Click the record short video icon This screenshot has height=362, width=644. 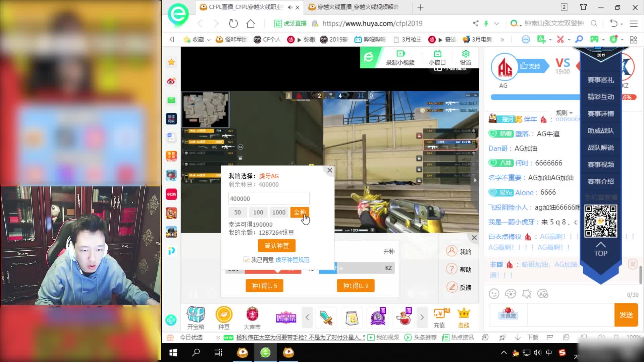click(400, 58)
